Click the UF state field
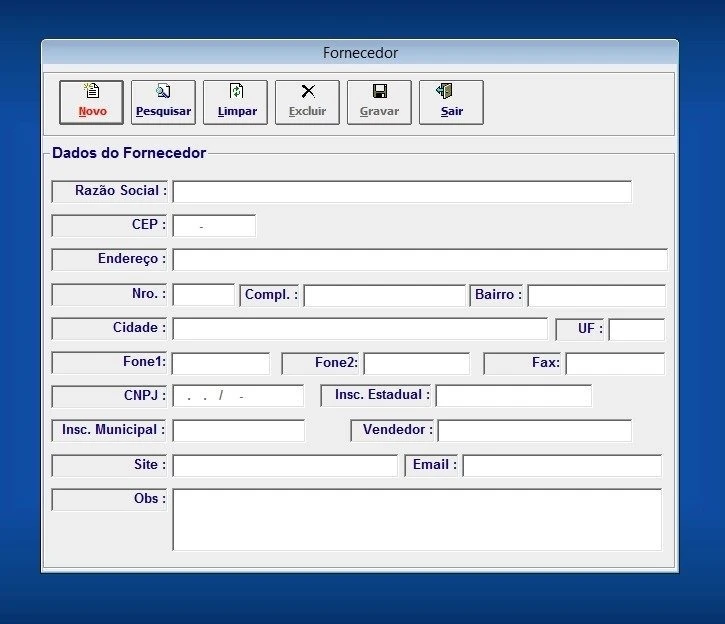 click(x=636, y=329)
